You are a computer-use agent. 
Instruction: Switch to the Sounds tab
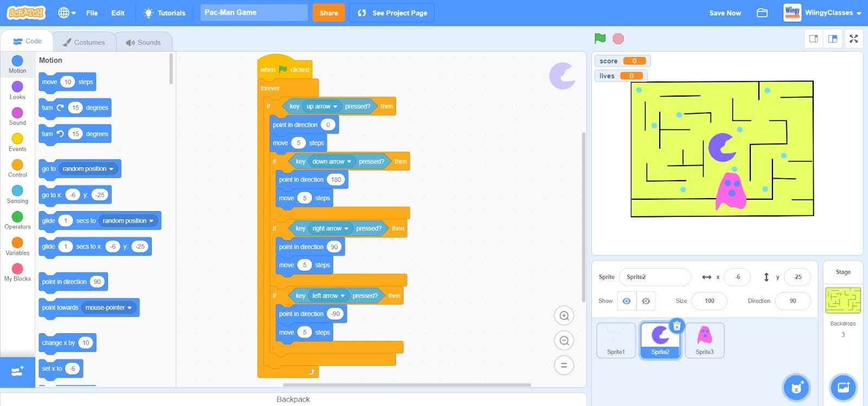(144, 42)
